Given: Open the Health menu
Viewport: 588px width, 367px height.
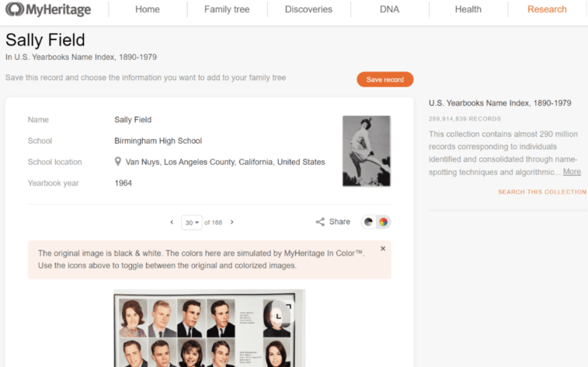Looking at the screenshot, I should coord(468,9).
